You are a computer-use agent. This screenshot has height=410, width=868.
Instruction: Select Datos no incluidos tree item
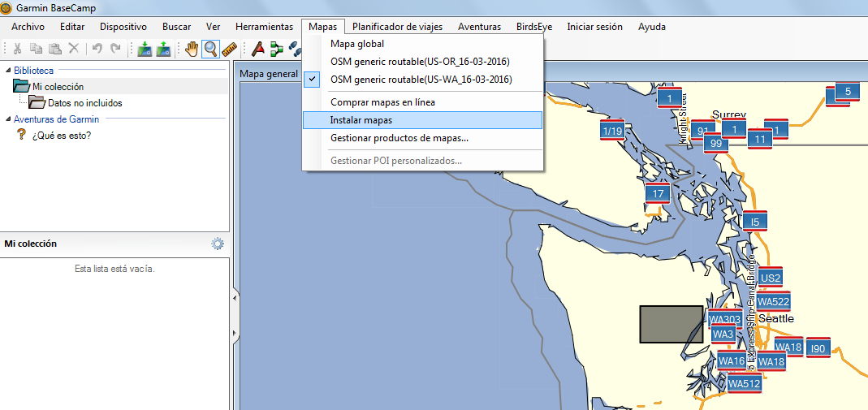click(x=85, y=103)
